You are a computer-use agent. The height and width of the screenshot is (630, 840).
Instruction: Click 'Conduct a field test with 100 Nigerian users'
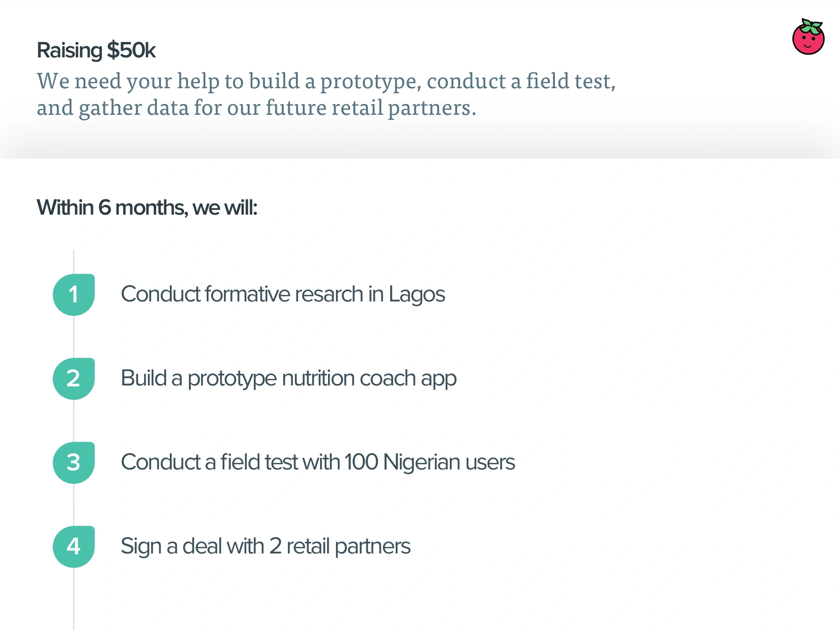[x=318, y=462]
